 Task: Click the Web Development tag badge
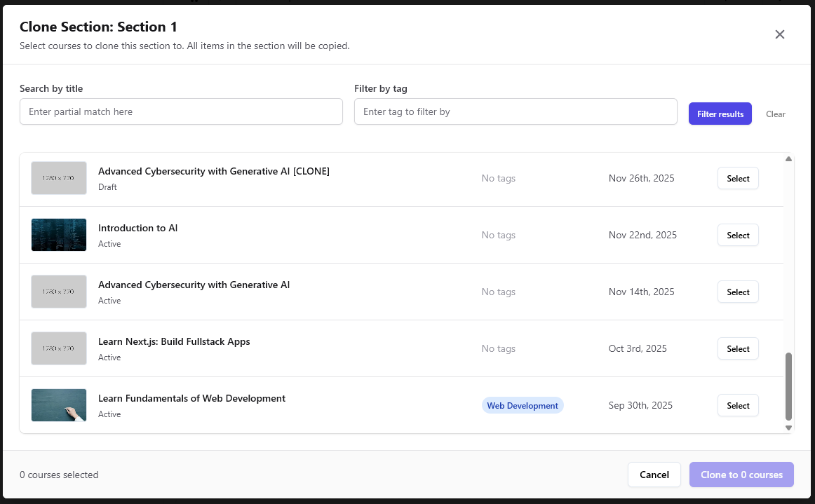[x=522, y=406]
